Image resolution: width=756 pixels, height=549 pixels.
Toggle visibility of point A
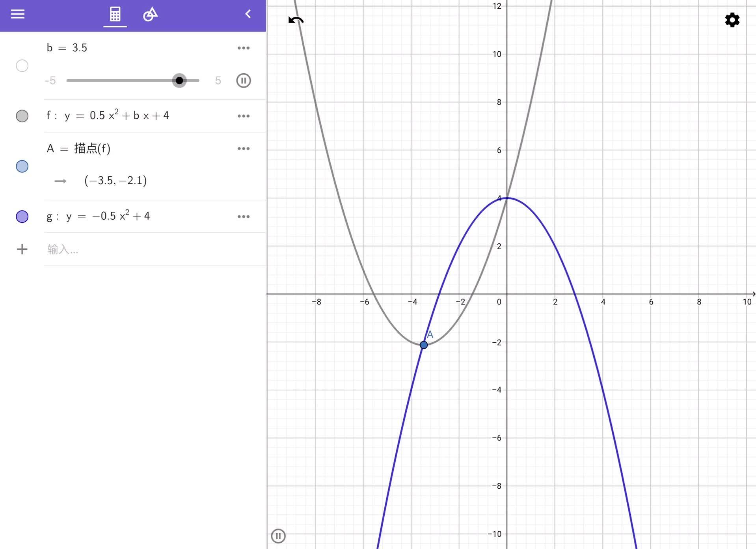[22, 166]
